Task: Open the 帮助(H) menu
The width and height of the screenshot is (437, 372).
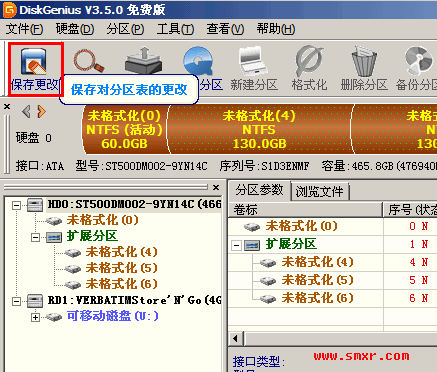Action: pyautogui.click(x=276, y=29)
